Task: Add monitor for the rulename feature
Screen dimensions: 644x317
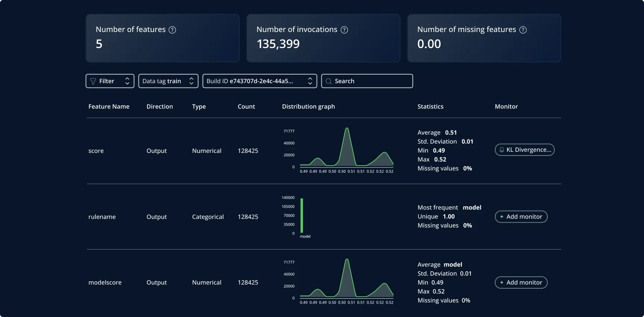Action: (x=521, y=217)
